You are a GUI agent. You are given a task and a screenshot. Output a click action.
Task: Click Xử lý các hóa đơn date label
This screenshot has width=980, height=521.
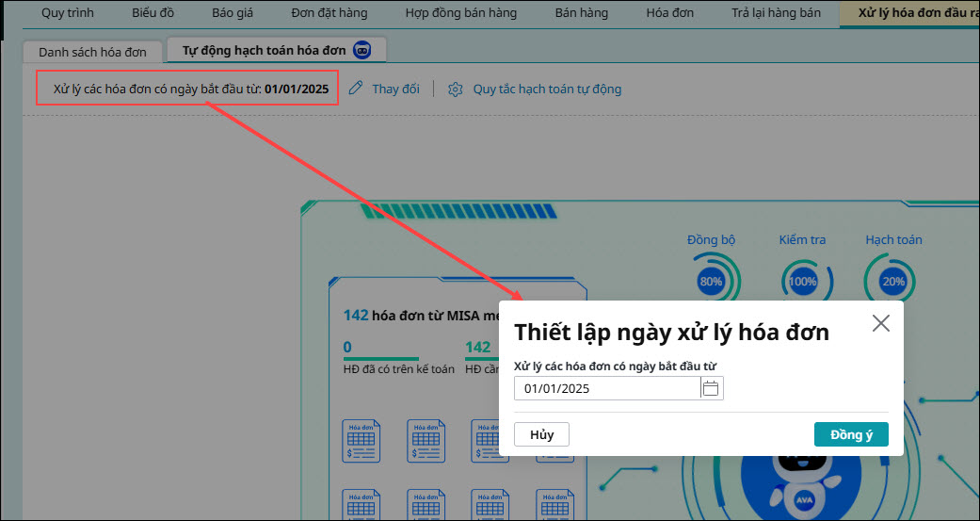191,89
